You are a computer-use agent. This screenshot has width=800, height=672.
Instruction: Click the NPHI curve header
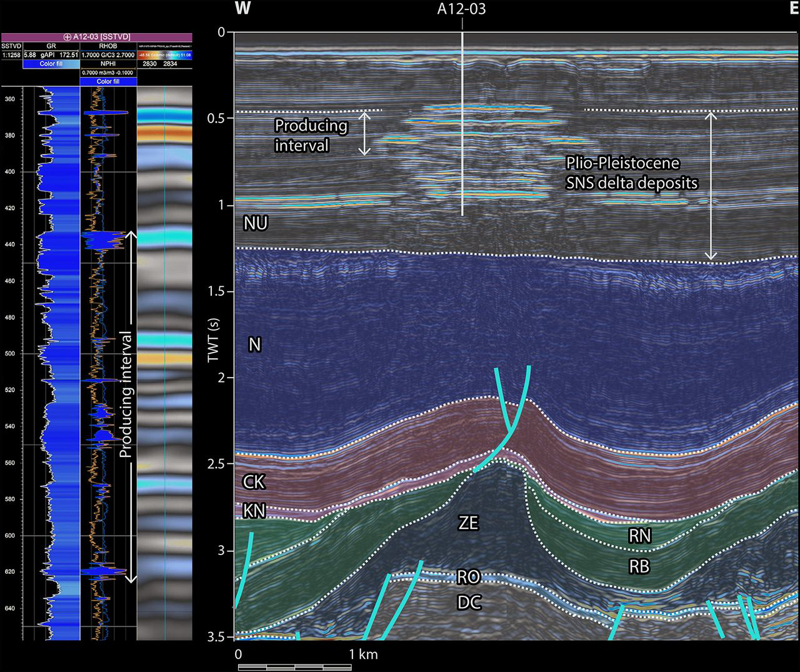coord(108,64)
